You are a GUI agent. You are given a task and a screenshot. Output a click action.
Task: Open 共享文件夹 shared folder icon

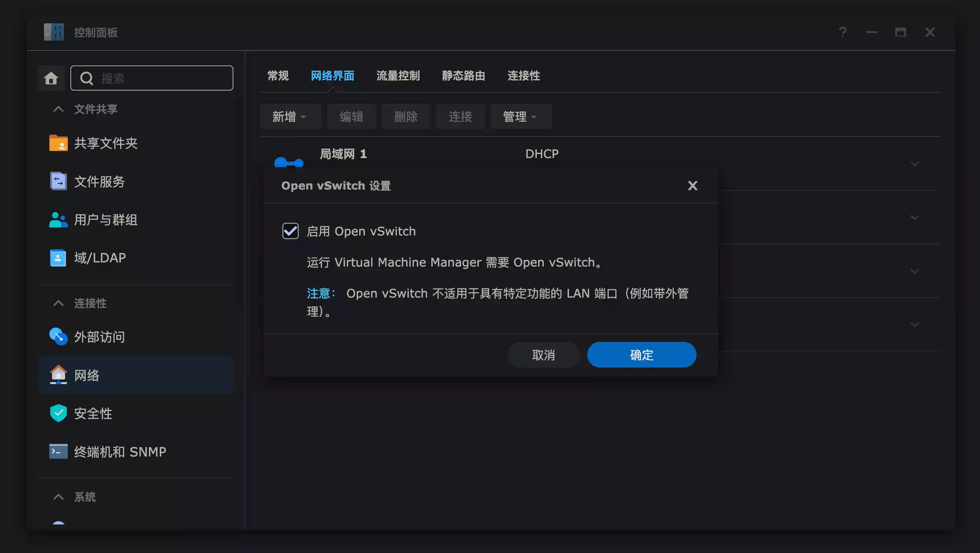[x=58, y=143]
